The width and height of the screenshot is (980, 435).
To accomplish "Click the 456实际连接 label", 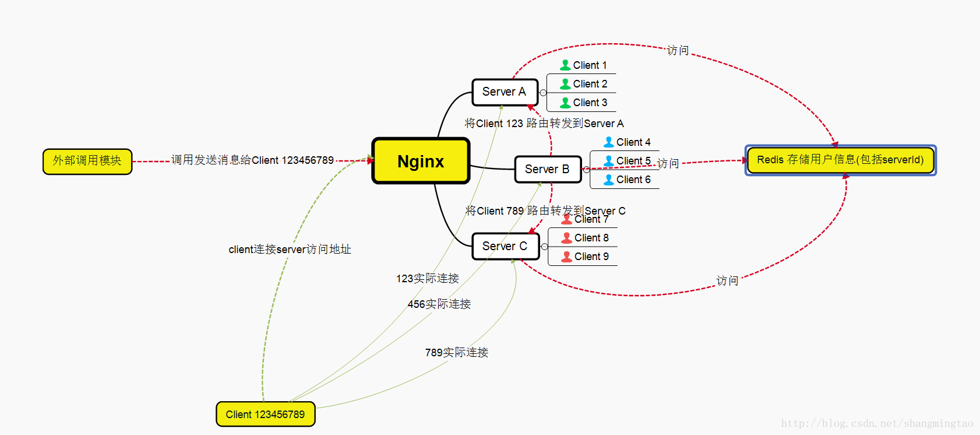I will click(439, 304).
